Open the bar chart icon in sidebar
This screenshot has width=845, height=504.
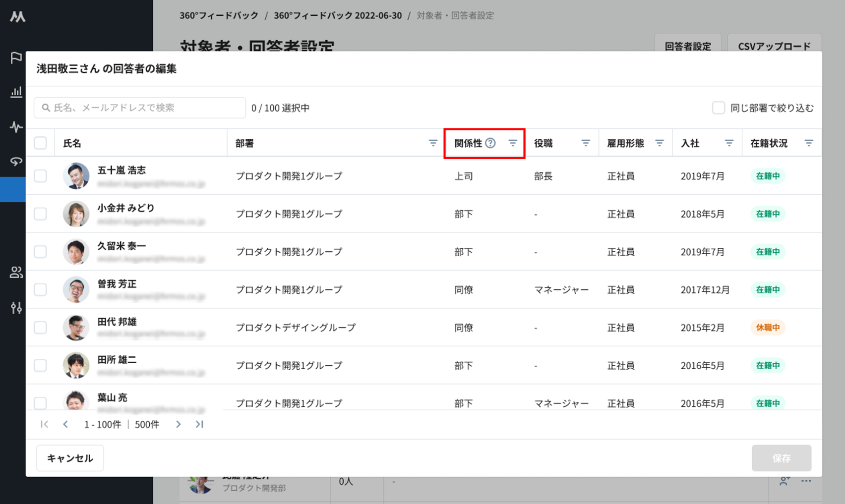[16, 92]
